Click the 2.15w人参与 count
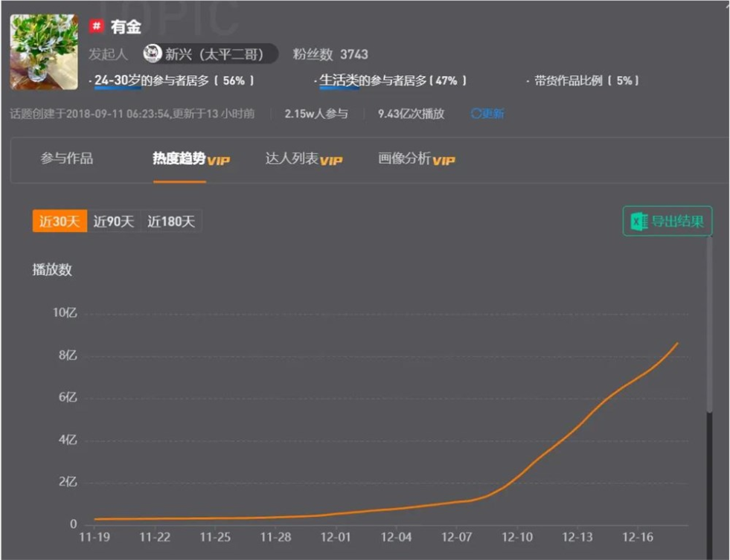The image size is (730, 560). pyautogui.click(x=316, y=114)
